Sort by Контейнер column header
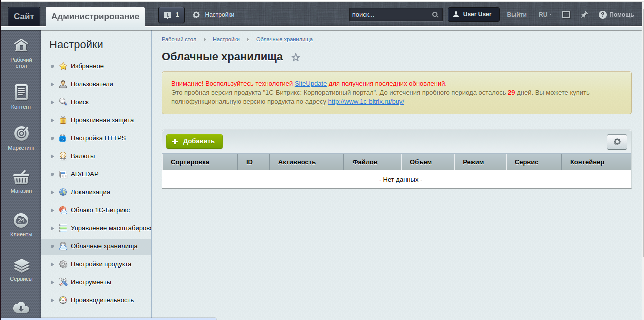 pos(596,162)
